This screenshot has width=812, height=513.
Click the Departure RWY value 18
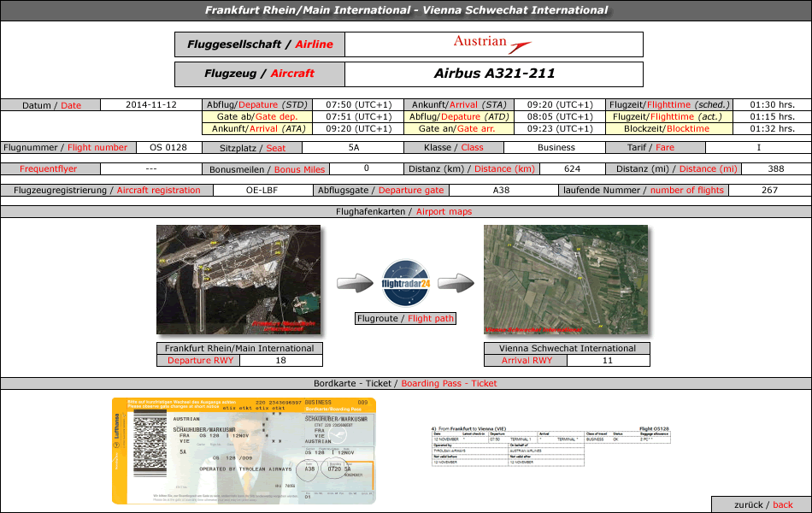[281, 360]
